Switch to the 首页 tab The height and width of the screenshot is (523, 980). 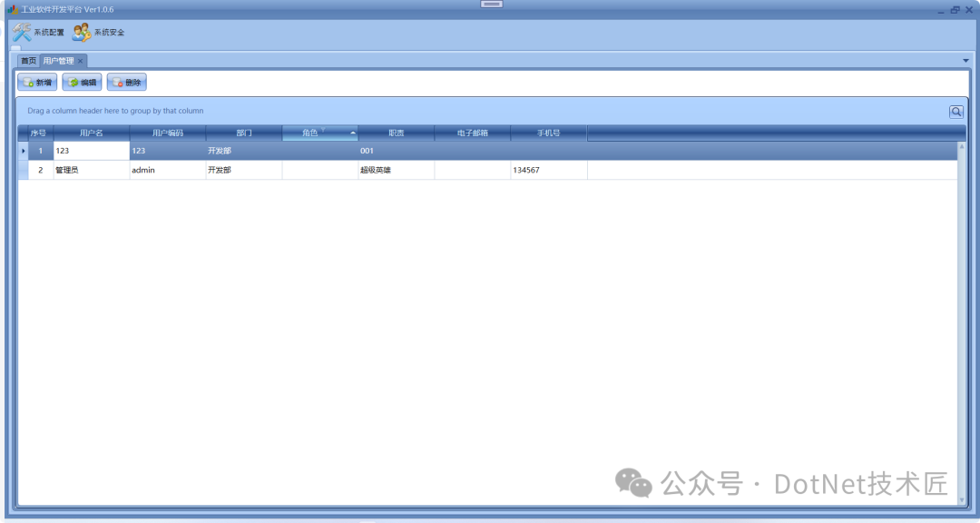pos(29,61)
